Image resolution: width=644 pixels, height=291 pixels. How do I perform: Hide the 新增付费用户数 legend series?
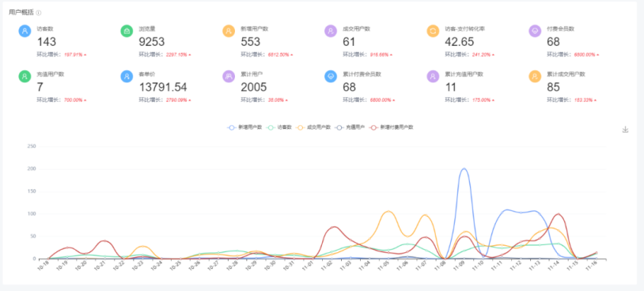(392, 127)
